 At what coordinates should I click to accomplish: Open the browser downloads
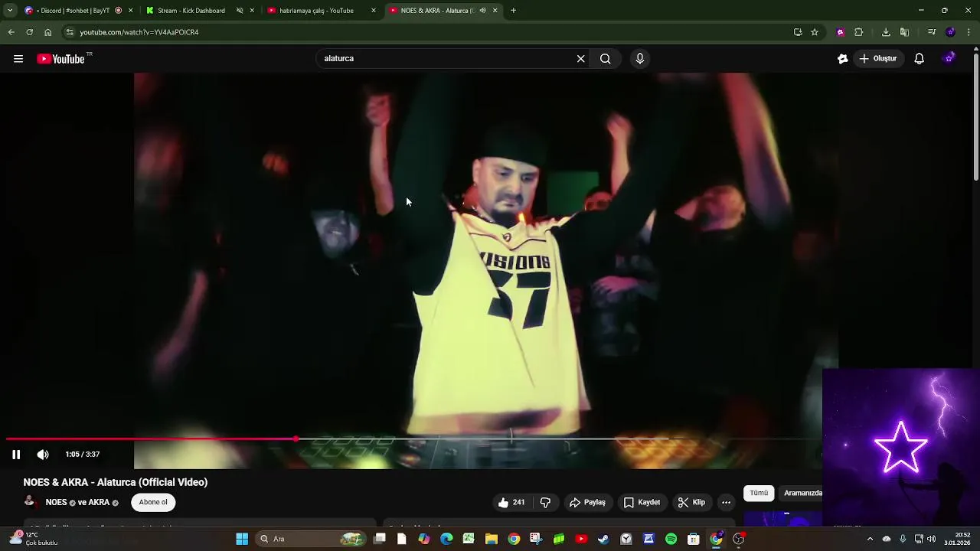pos(886,32)
